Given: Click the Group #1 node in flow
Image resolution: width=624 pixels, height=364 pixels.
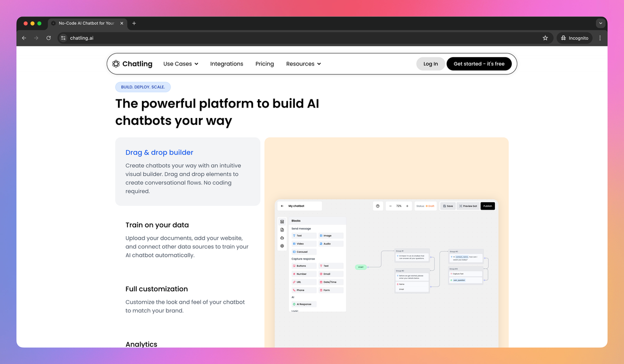Looking at the screenshot, I should (x=412, y=254).
